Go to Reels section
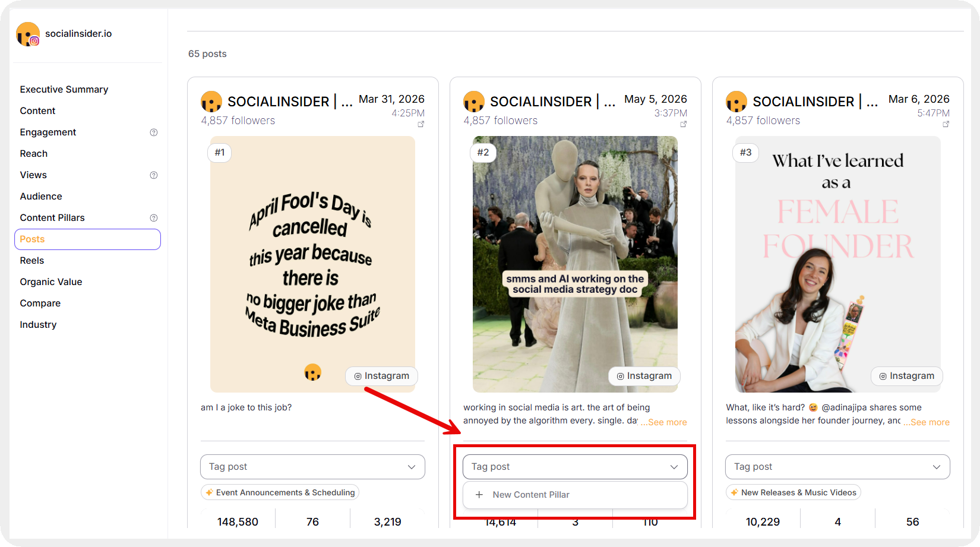This screenshot has height=547, width=980. tap(32, 261)
